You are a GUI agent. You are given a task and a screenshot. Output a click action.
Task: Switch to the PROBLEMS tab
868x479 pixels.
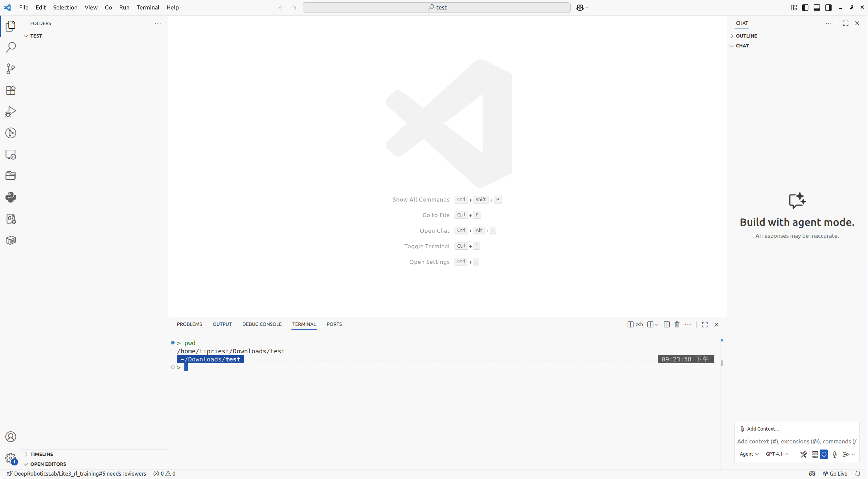pos(189,324)
